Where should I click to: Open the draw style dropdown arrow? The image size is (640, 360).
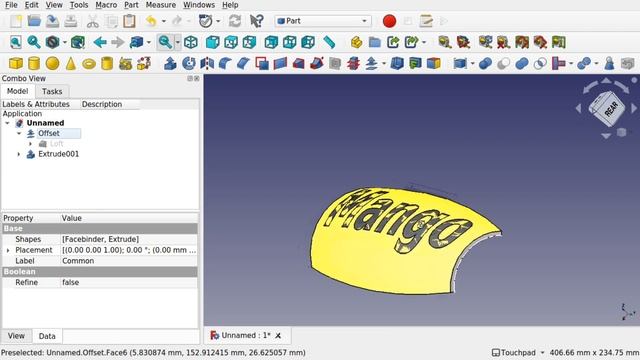(x=64, y=42)
